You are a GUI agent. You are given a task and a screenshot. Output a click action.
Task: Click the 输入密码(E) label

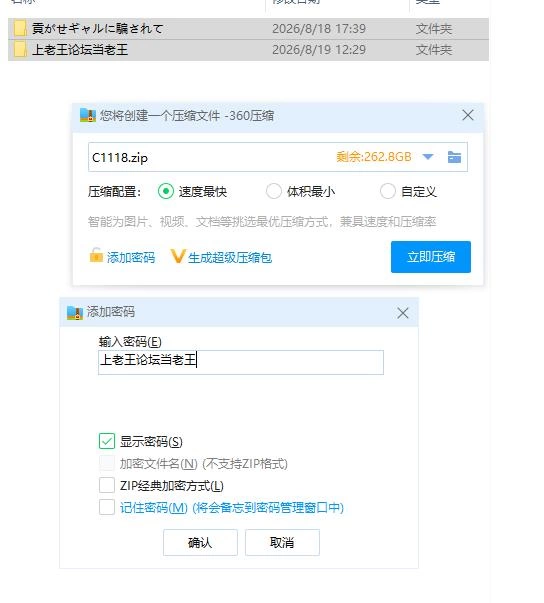pos(130,341)
